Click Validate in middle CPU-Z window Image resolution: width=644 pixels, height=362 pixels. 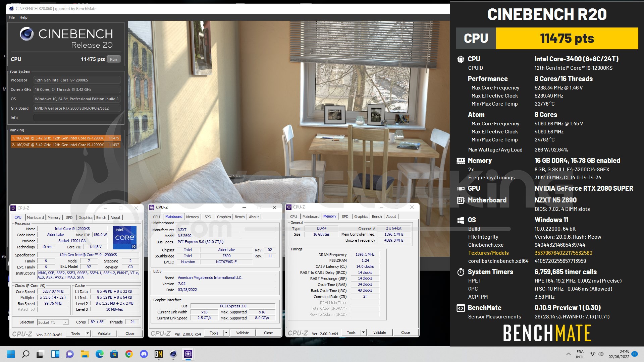coord(243,333)
